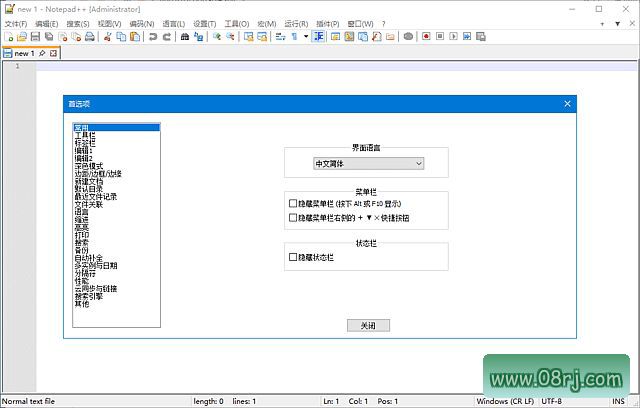Open the 界面语言 dropdown showing 中文简体
The width and height of the screenshot is (640, 408).
click(368, 163)
